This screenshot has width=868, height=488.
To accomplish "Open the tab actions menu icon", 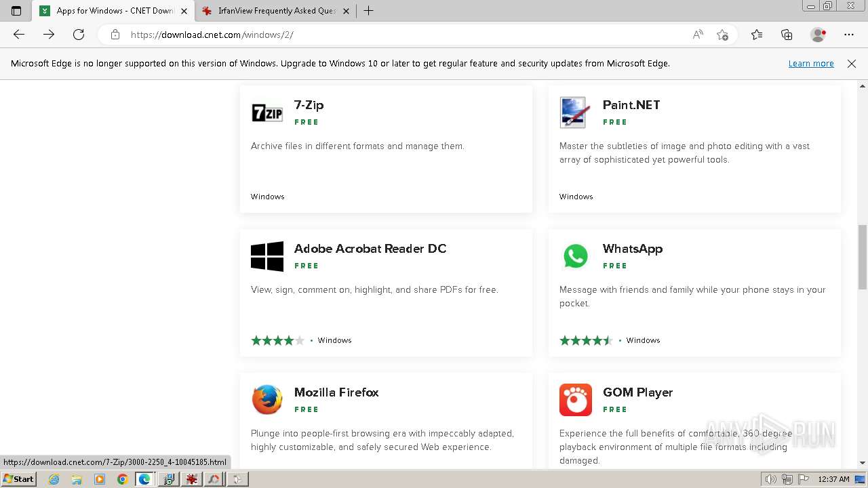I will 16,11.
